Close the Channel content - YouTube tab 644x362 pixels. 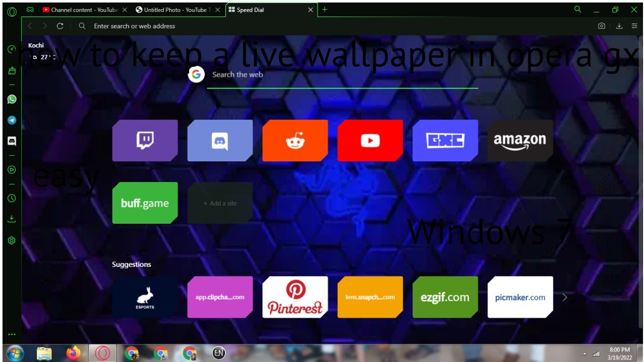(x=125, y=10)
